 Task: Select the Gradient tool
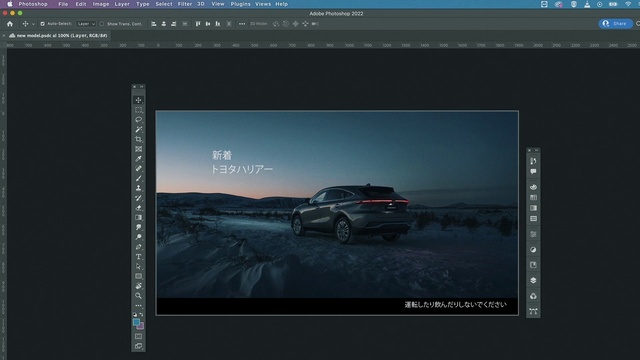point(138,218)
